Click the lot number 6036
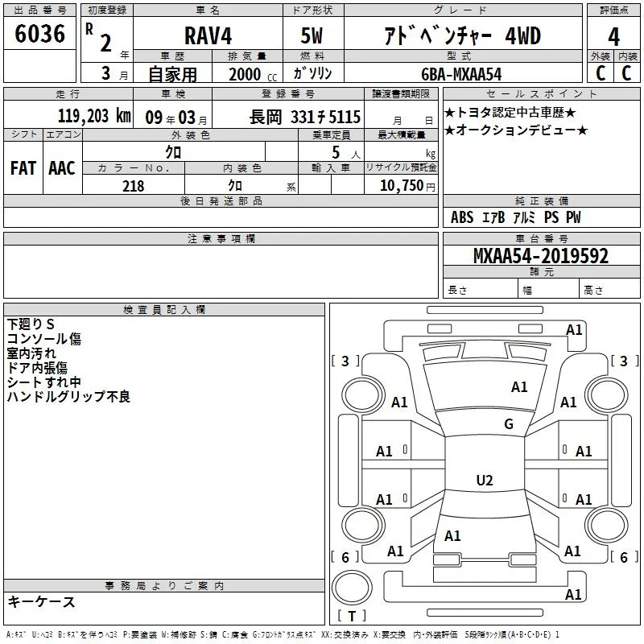Screen dimensions: 644x644 (x=39, y=34)
